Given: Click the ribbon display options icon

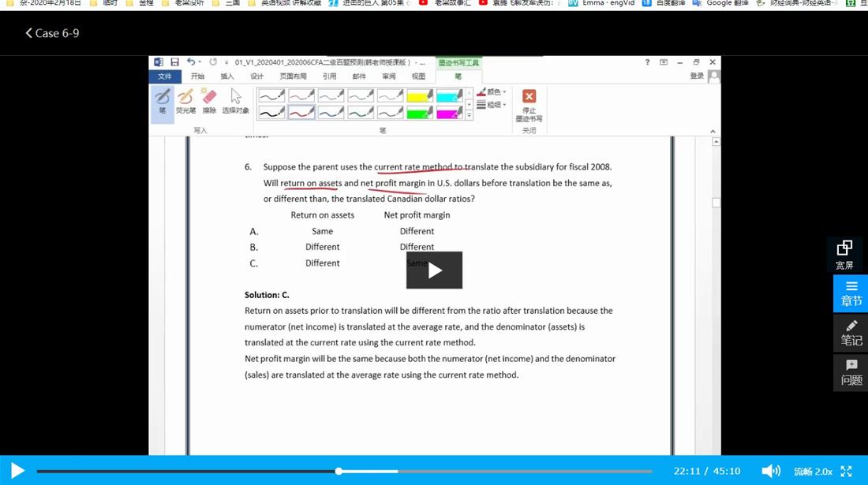Looking at the screenshot, I should (x=663, y=62).
